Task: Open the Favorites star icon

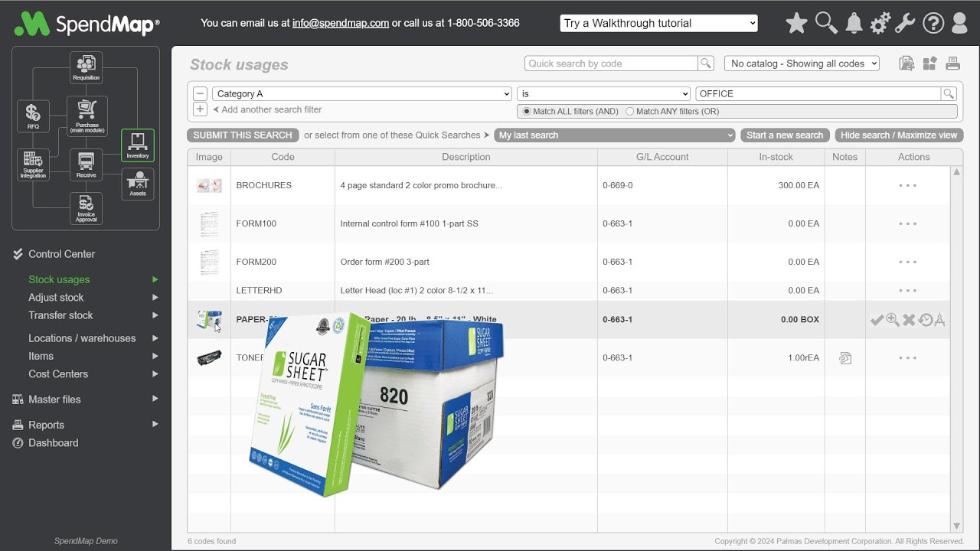Action: (796, 23)
